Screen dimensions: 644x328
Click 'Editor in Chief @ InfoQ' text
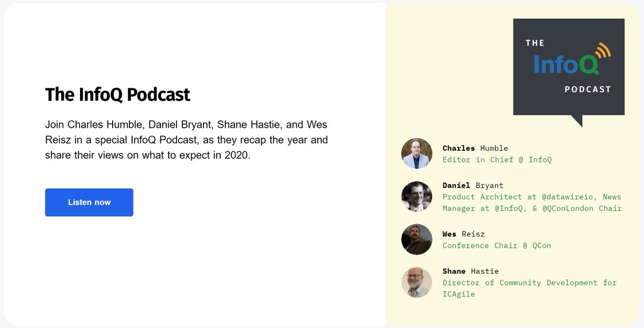point(497,160)
